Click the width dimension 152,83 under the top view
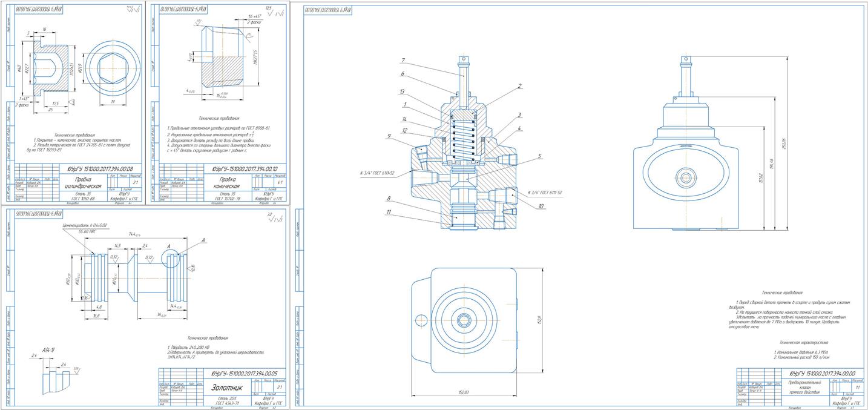The image size is (868, 410). (464, 392)
